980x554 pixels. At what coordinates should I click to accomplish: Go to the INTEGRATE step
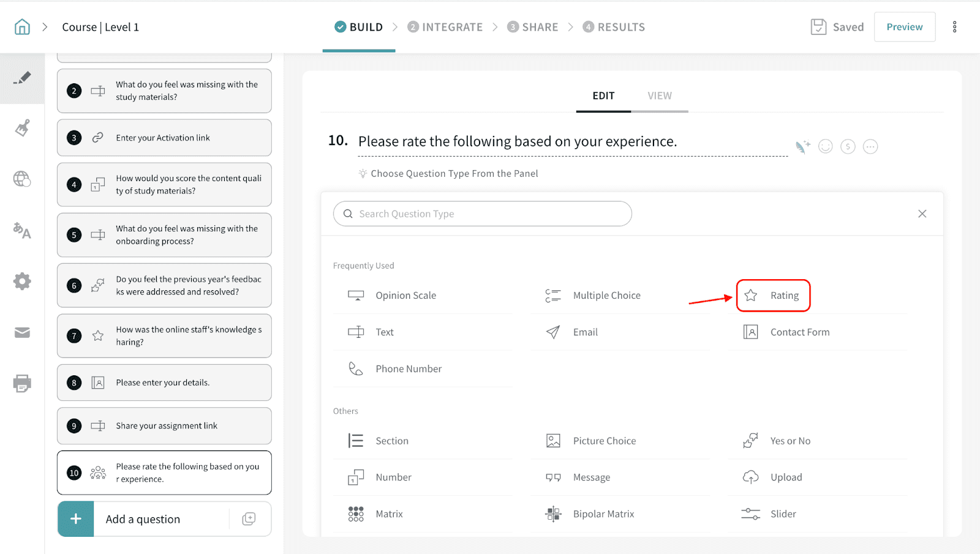click(x=445, y=27)
